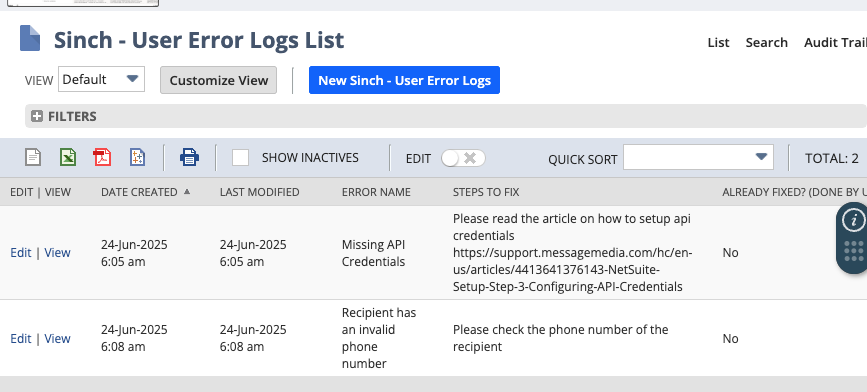Click the Customize View button
867x392 pixels.
(218, 80)
